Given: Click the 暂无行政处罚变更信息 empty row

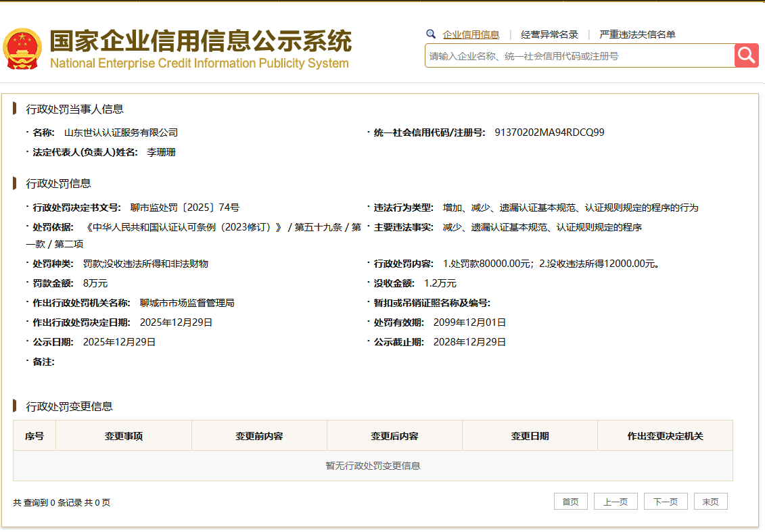Looking at the screenshot, I should (373, 466).
